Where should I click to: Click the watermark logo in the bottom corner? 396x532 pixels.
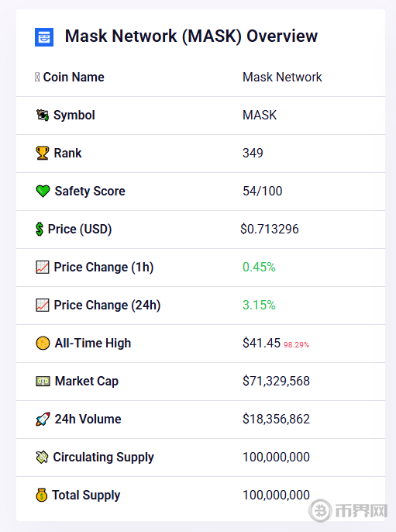pos(348,510)
